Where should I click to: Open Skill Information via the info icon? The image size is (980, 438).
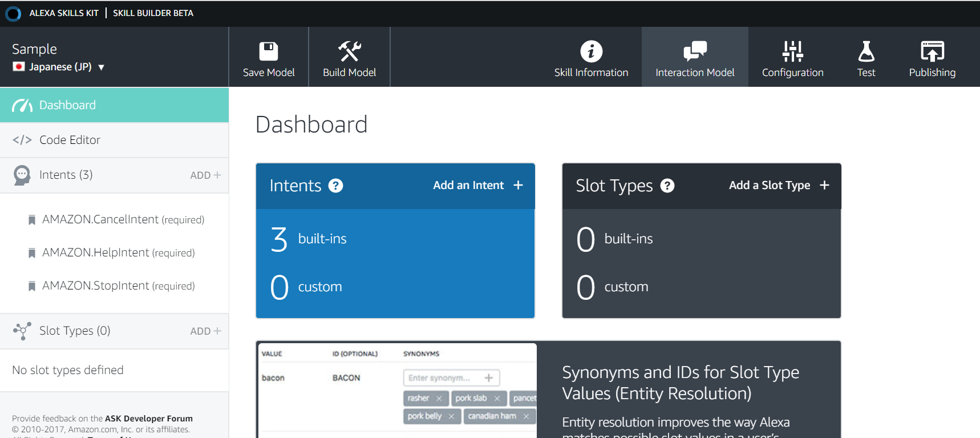(591, 51)
